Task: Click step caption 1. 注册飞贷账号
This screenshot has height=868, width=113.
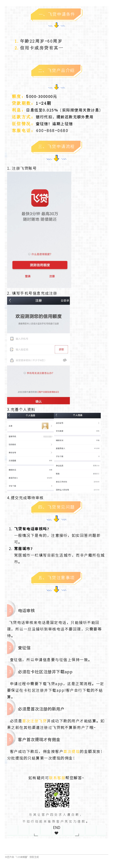Action: [x=22, y=168]
